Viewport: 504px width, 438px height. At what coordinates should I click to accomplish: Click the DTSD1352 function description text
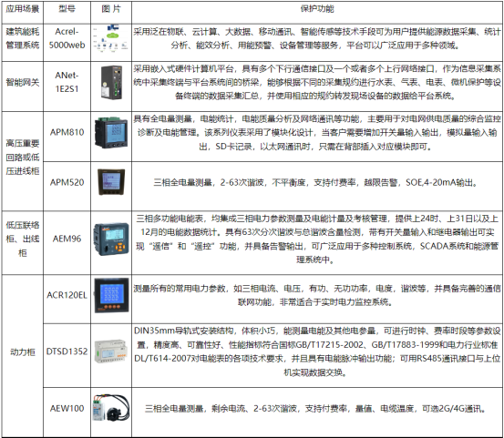tap(317, 351)
